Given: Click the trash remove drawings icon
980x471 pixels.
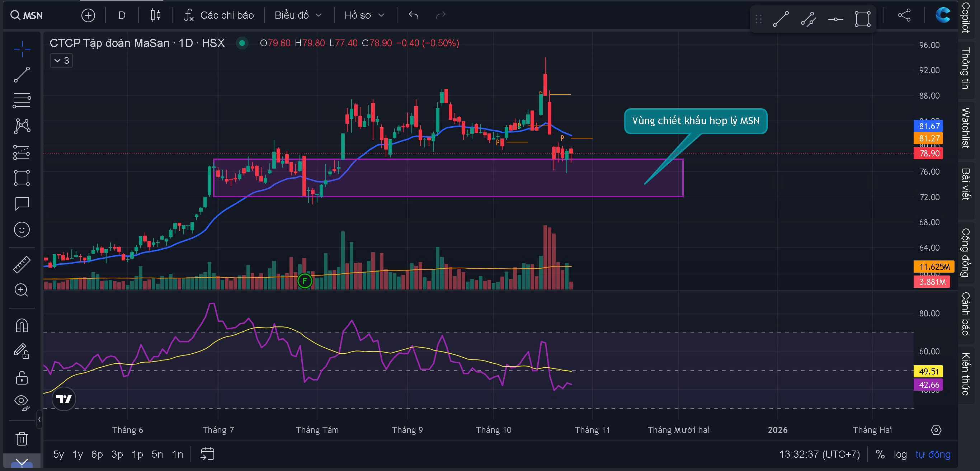Looking at the screenshot, I should [22, 439].
